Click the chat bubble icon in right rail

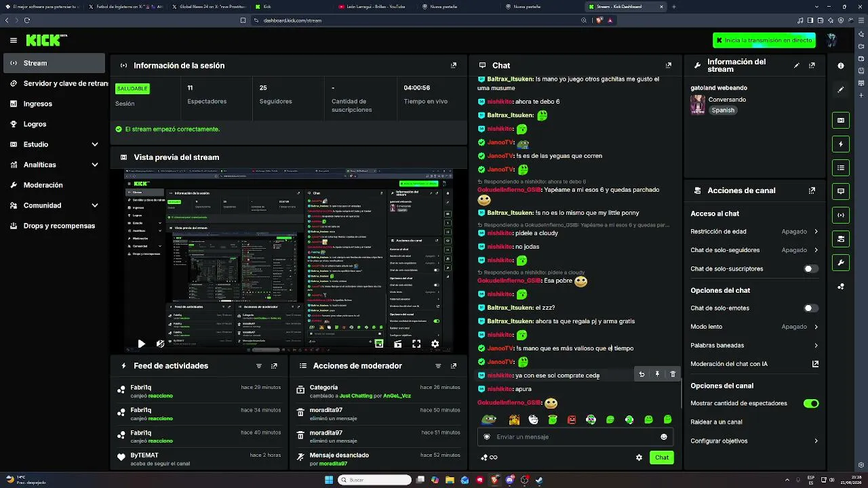(841, 192)
